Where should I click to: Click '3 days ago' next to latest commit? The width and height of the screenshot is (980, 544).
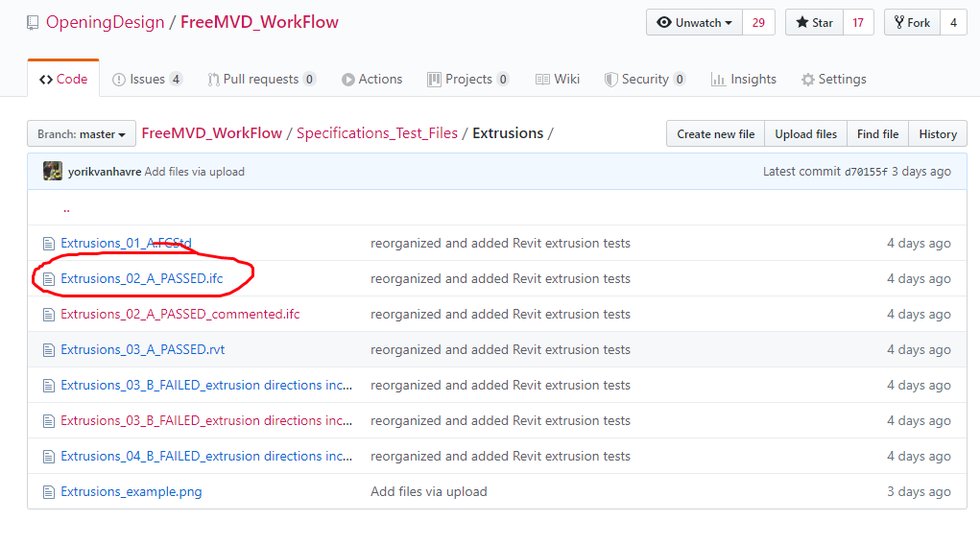pos(921,172)
